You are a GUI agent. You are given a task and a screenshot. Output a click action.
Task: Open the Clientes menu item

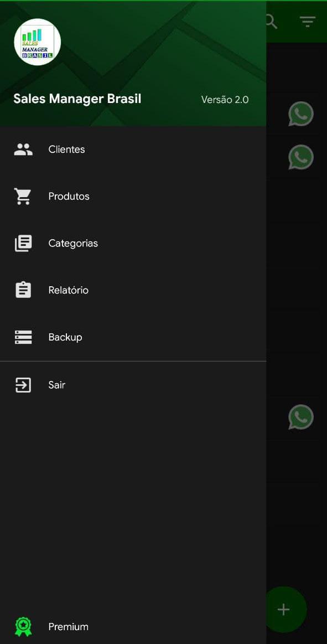pyautogui.click(x=133, y=150)
